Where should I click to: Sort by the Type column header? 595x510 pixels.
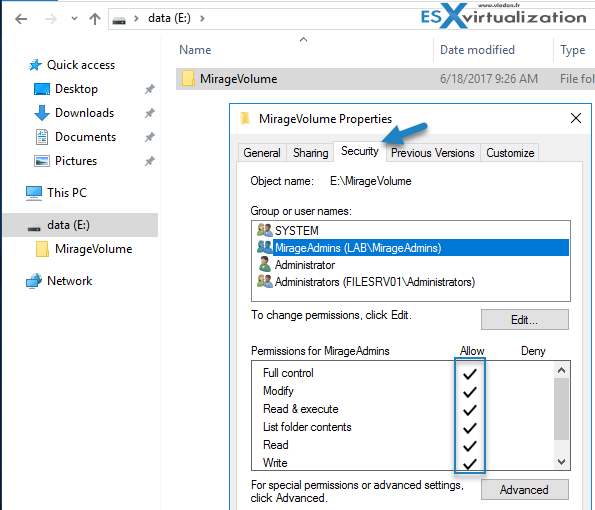tap(572, 50)
